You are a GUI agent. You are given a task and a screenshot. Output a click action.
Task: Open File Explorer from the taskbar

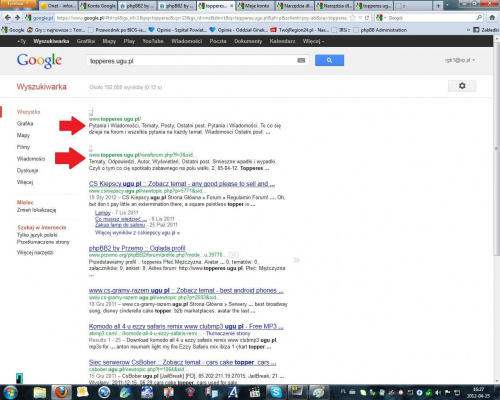click(39, 392)
